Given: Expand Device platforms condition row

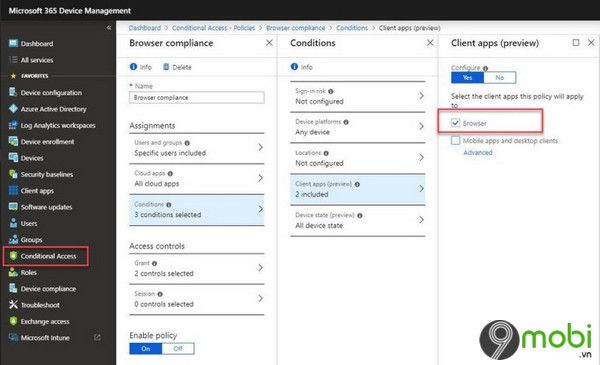Looking at the screenshot, I should (358, 127).
